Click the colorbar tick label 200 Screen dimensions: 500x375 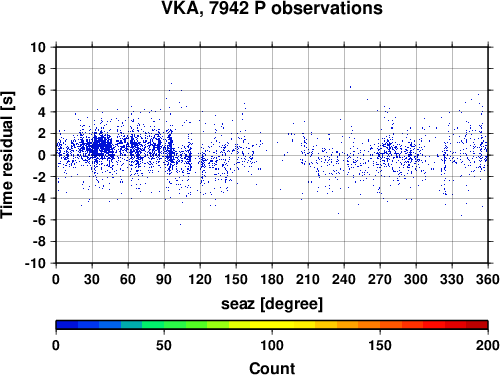pyautogui.click(x=487, y=345)
